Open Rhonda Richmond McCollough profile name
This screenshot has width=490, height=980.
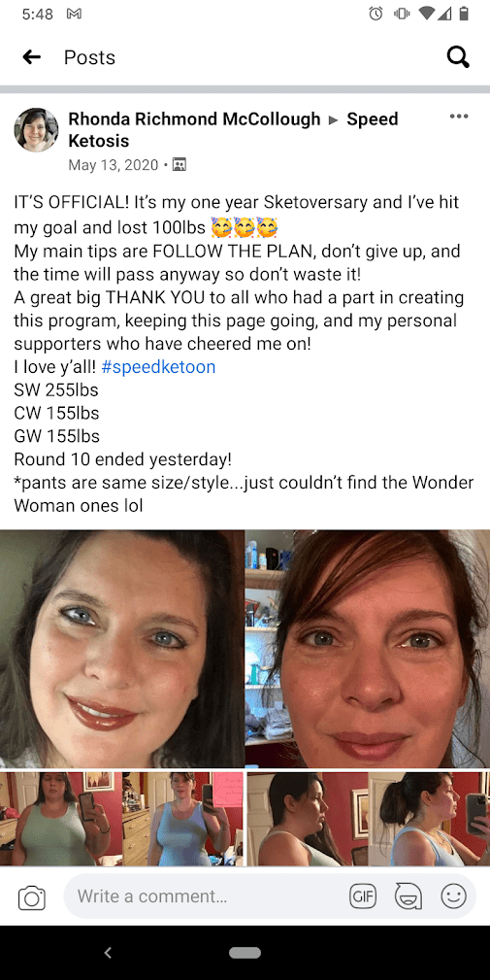[194, 118]
